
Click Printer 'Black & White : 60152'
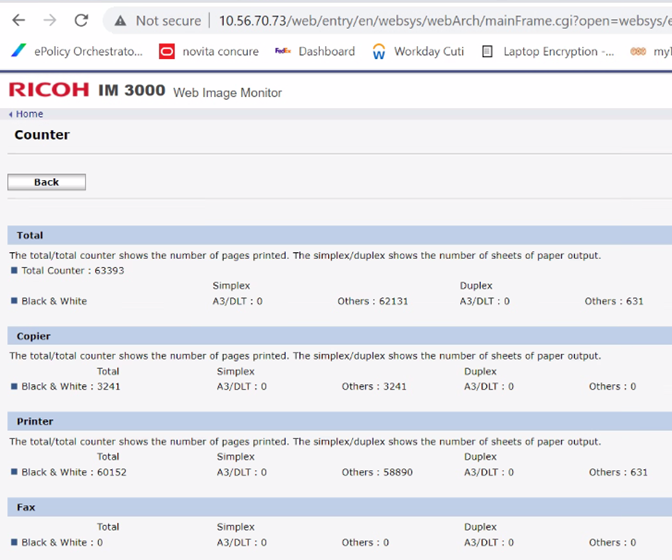(74, 472)
